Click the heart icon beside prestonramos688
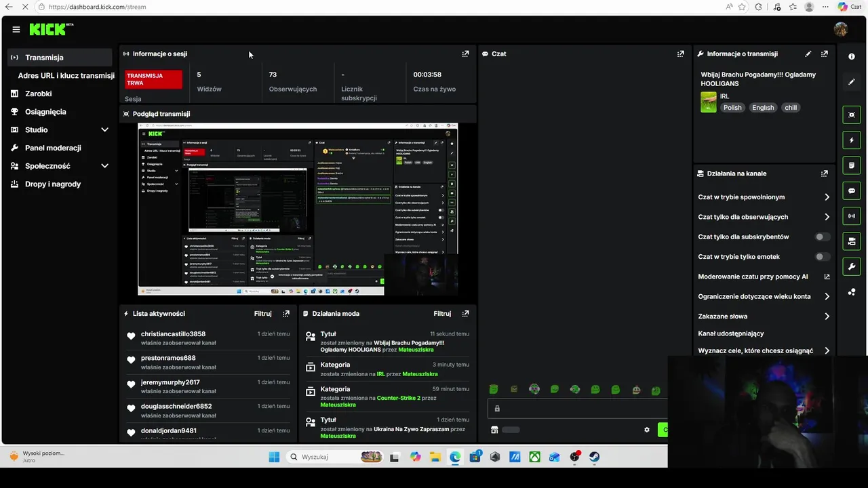Viewport: 868px width, 488px height. click(131, 360)
